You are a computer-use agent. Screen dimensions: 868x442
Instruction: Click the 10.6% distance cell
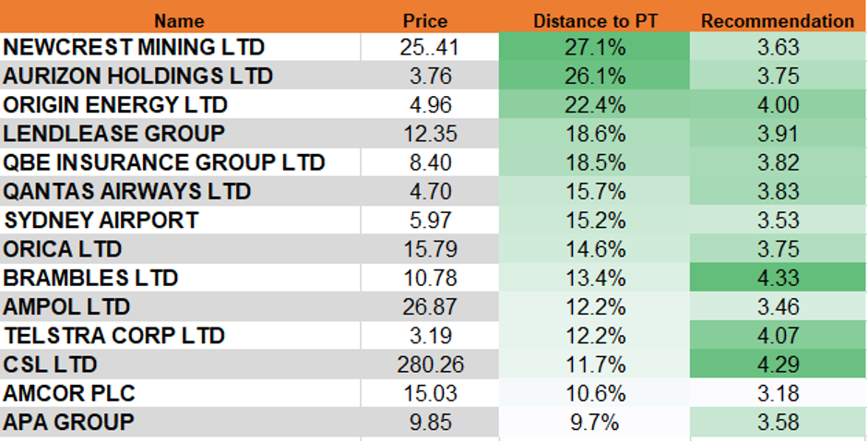click(595, 393)
